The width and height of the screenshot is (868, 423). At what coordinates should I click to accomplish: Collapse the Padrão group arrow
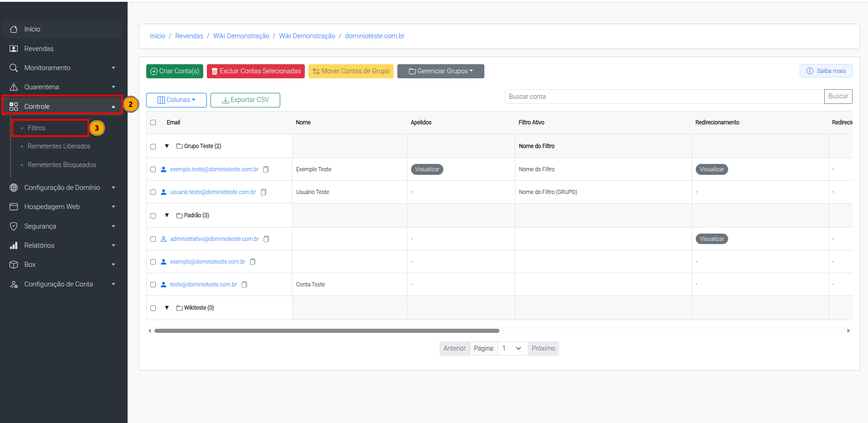[167, 215]
